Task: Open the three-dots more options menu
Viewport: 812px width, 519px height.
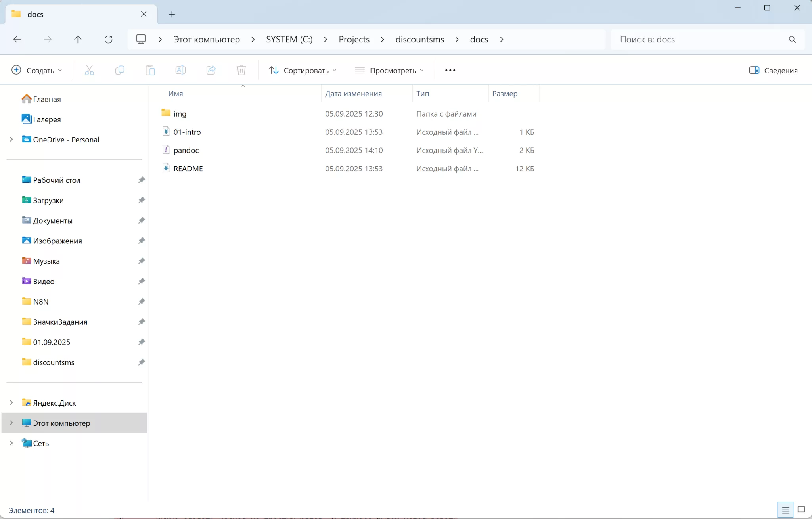Action: (450, 70)
